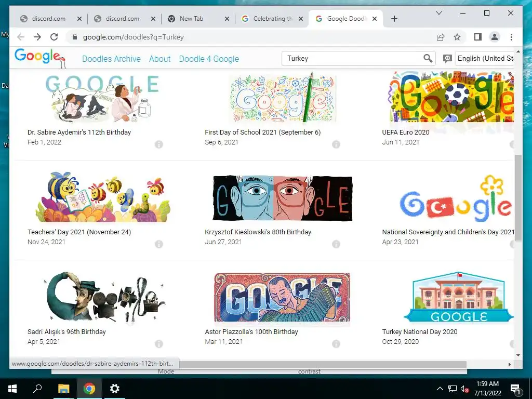Open Dr. Sabire Aydemir's 112th Birthday title
This screenshot has width=532, height=399.
[79, 132]
